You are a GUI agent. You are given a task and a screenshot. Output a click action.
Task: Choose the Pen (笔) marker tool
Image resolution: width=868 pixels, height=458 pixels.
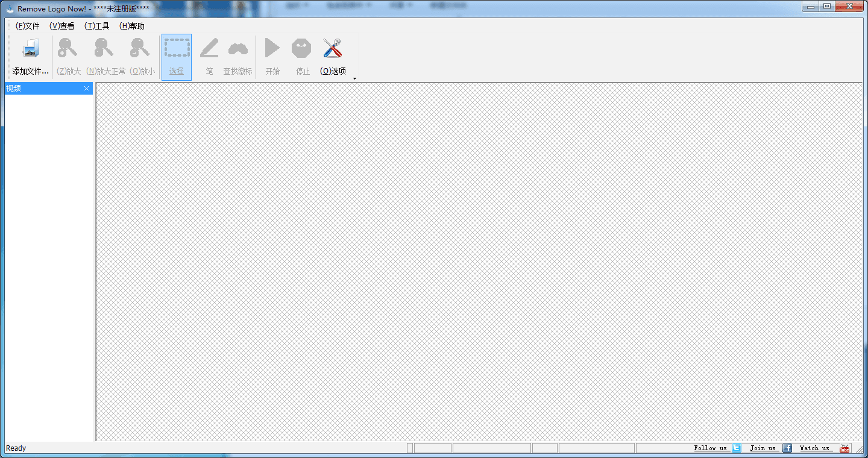[209, 48]
